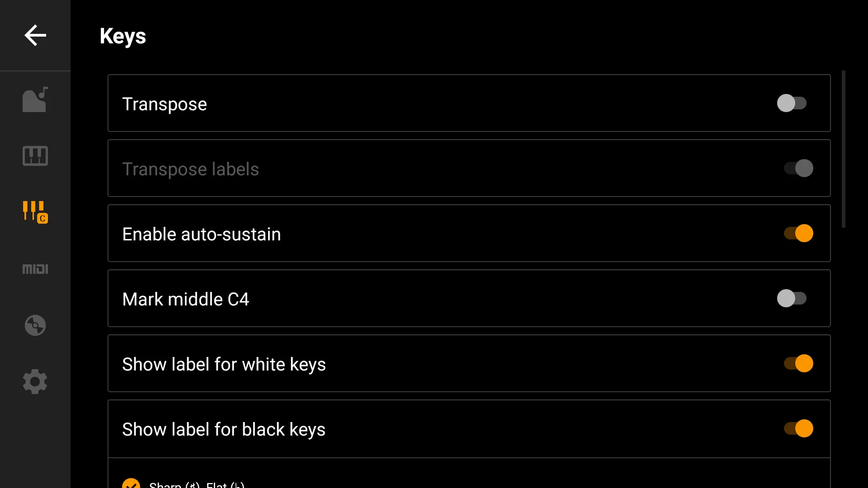Click the Transpose row label
This screenshot has width=868, height=488.
click(x=165, y=104)
